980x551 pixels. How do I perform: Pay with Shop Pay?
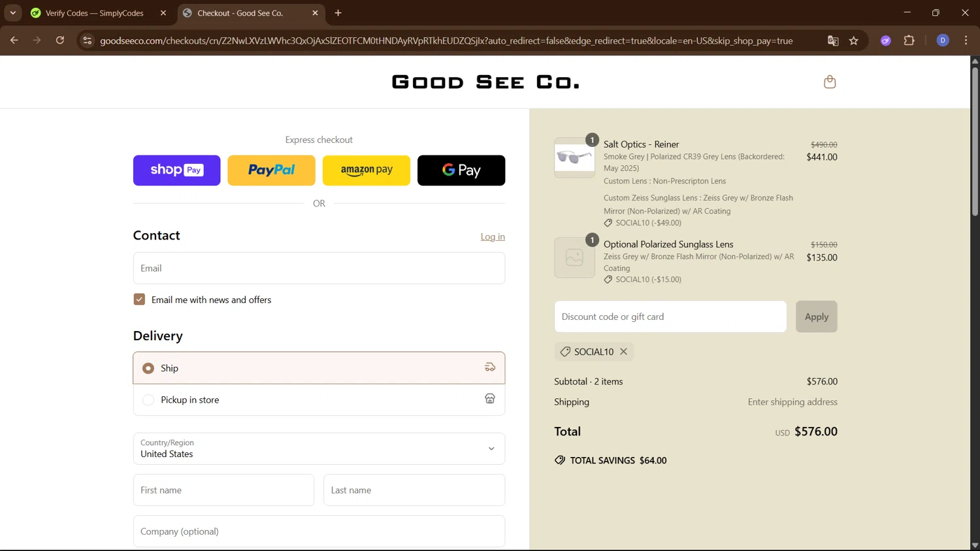coord(176,170)
